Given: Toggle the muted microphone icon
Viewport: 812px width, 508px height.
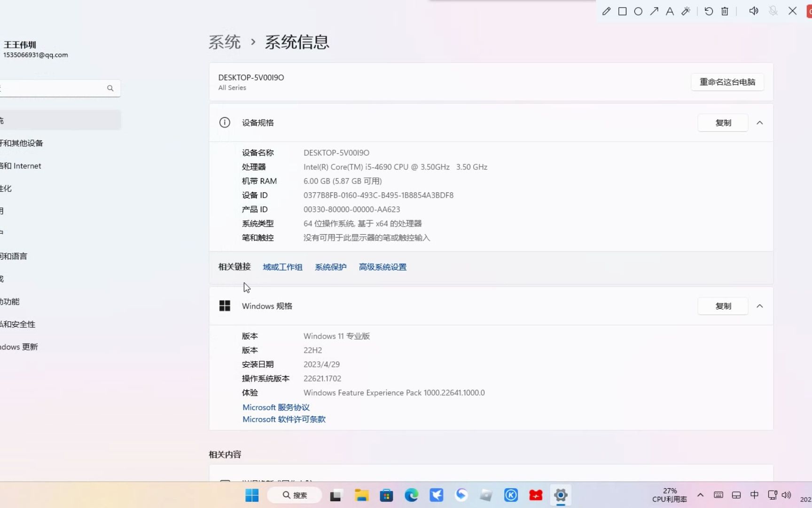Looking at the screenshot, I should coord(773,11).
